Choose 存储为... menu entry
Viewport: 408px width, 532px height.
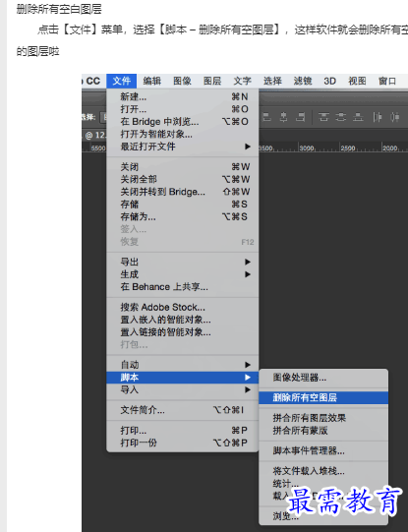click(183, 216)
